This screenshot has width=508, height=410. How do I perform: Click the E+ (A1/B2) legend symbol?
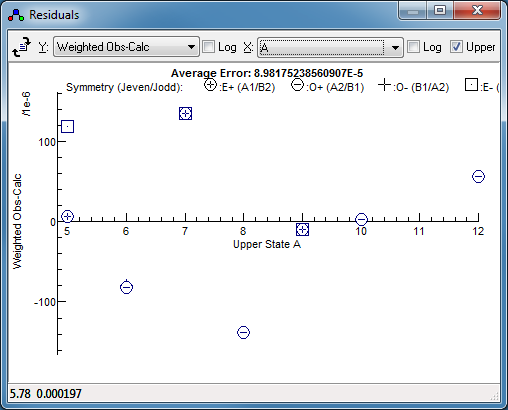[x=210, y=85]
